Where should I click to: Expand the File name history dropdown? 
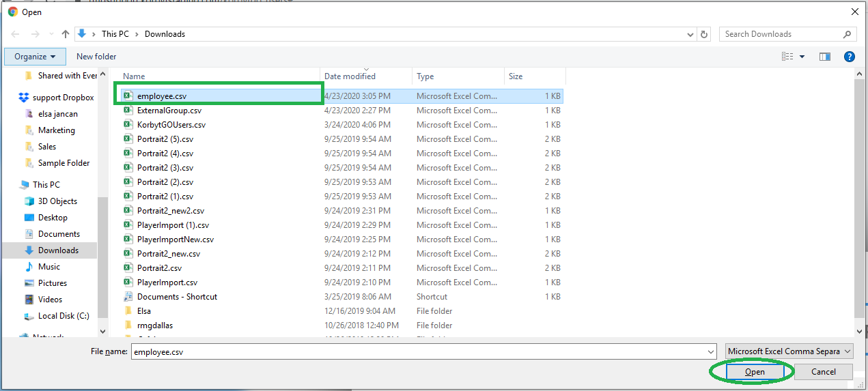coord(711,351)
